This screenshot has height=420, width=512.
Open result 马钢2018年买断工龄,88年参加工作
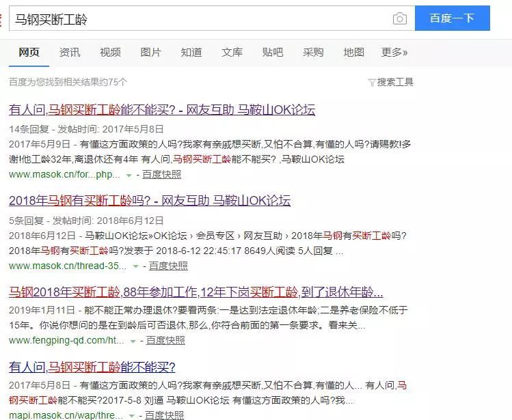(x=196, y=292)
